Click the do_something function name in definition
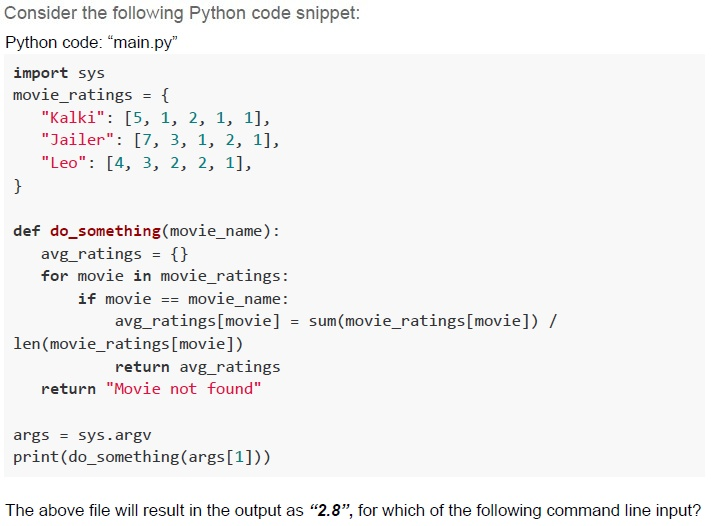This screenshot has height=526, width=714. tap(105, 231)
